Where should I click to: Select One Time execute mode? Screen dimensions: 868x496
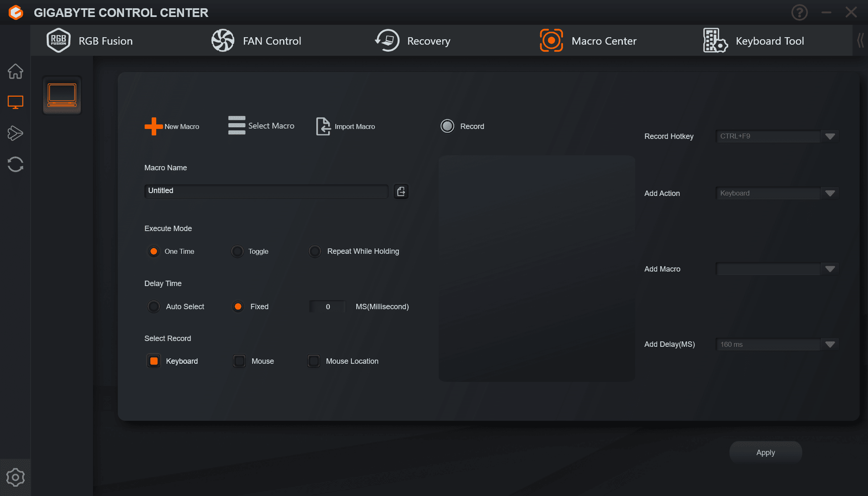(153, 251)
